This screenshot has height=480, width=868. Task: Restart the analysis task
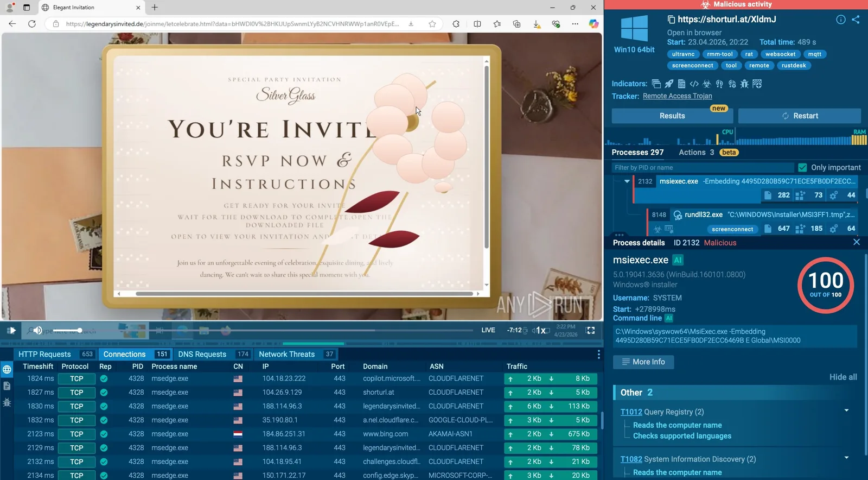(800, 116)
